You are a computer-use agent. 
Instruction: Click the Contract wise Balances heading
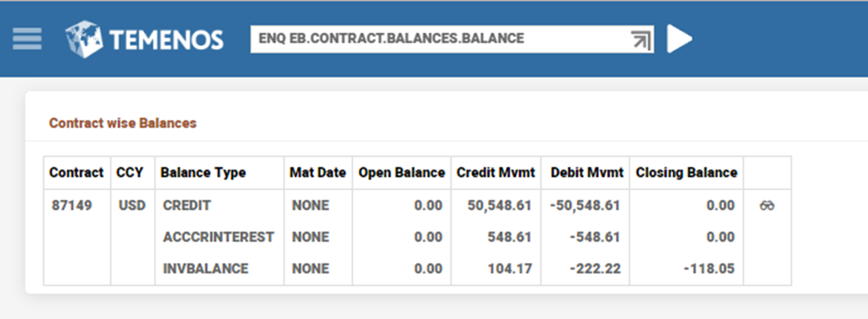[x=123, y=123]
